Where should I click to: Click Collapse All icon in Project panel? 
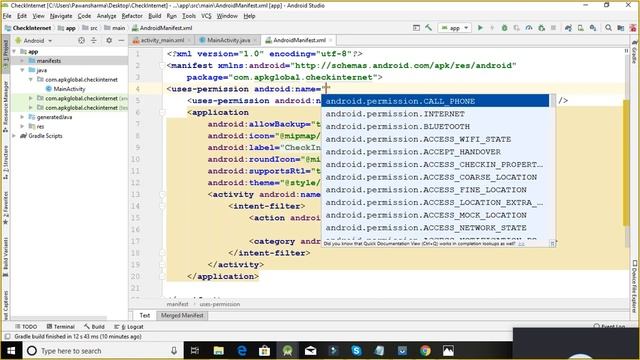point(94,40)
